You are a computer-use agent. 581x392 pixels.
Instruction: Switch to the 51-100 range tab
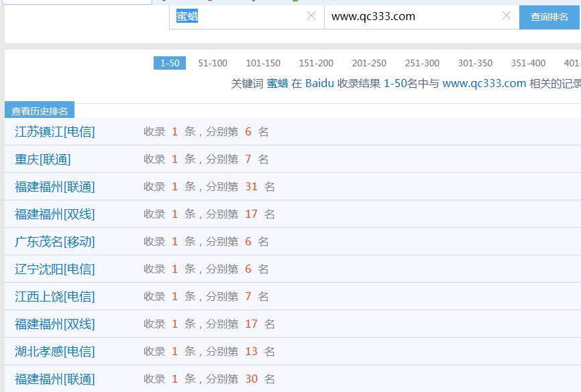pos(213,63)
